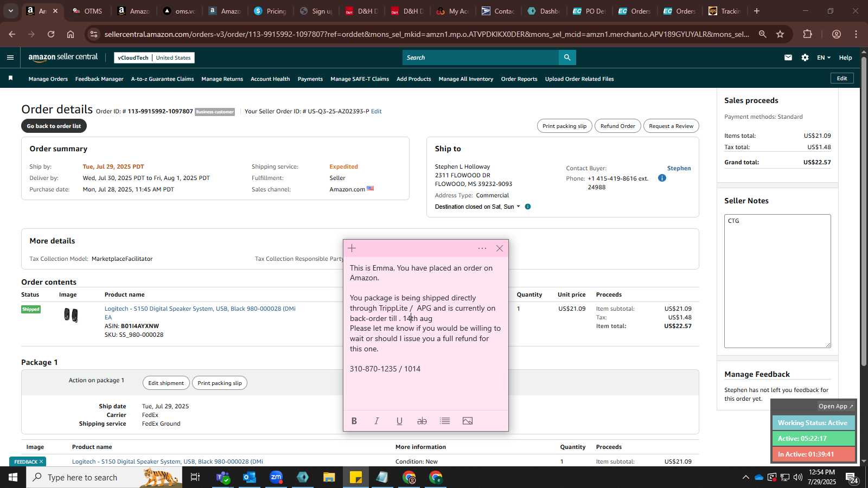The height and width of the screenshot is (488, 868).
Task: Add a new sticky note with the plus icon
Action: (x=352, y=248)
